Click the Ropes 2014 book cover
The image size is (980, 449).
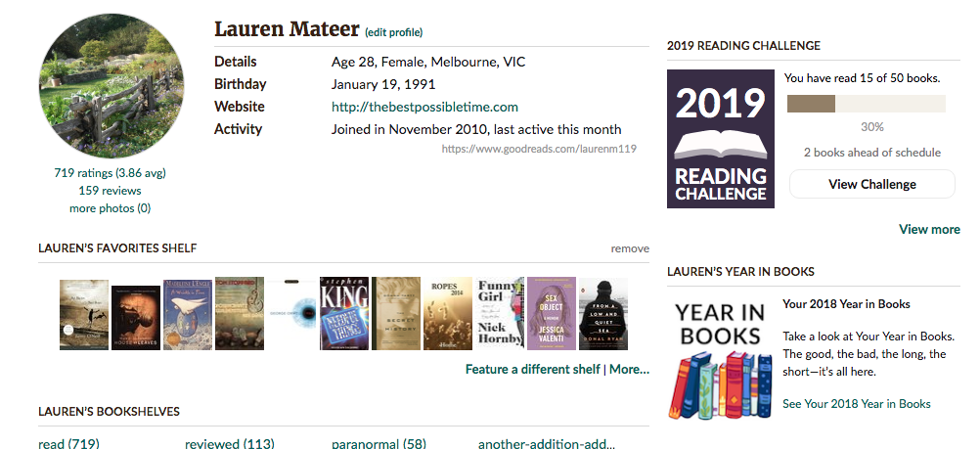click(448, 313)
